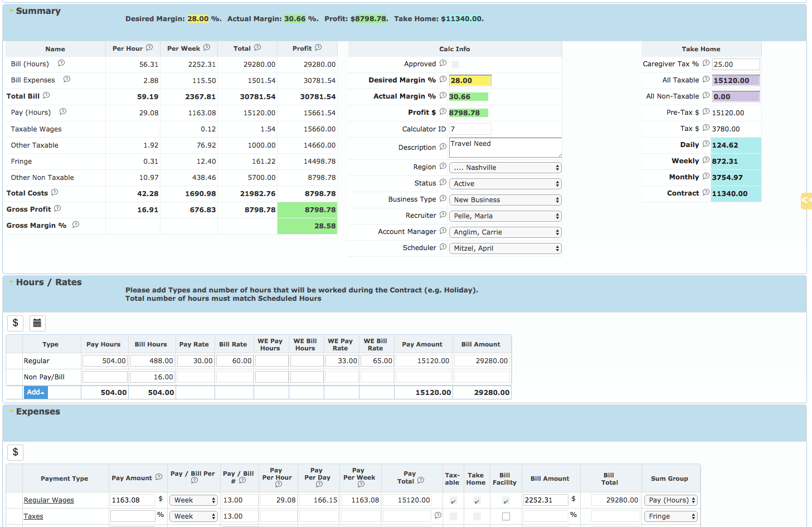Screen dimensions: 812x527
Task: Open the Recruiter dropdown showing Pelle, Marla
Action: [505, 216]
